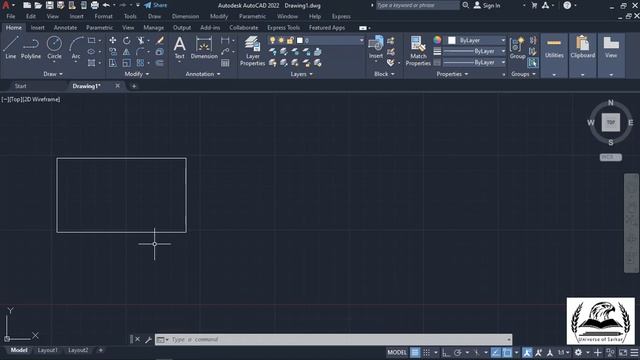This screenshot has width=640, height=360.
Task: Toggle object snap tracking in status bar
Action: point(496,352)
